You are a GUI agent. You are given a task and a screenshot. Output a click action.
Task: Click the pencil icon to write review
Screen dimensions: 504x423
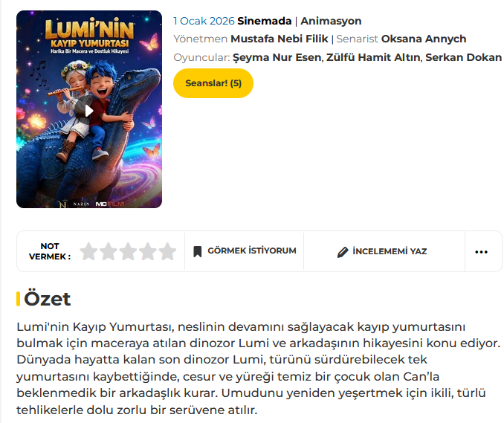point(342,252)
